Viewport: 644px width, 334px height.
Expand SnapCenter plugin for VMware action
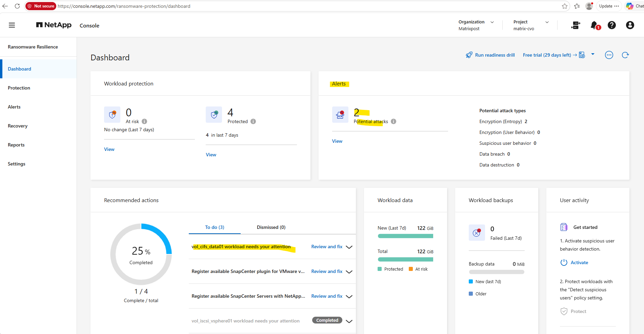(x=349, y=272)
